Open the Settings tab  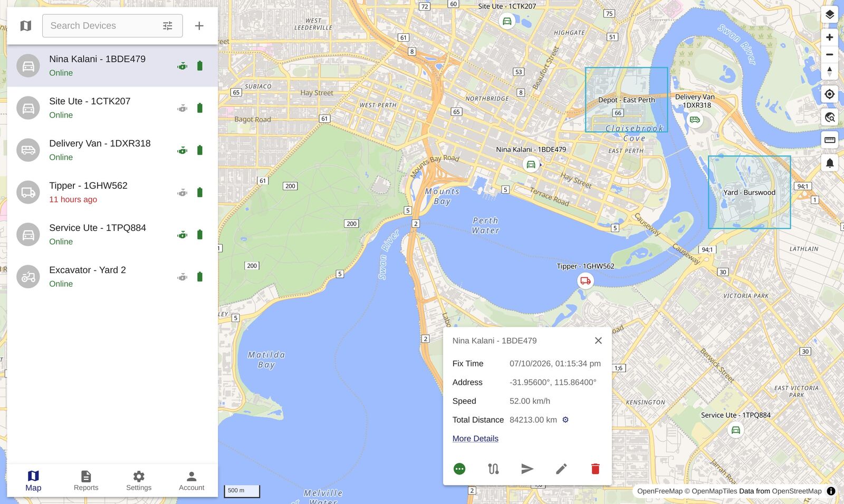[x=139, y=481]
